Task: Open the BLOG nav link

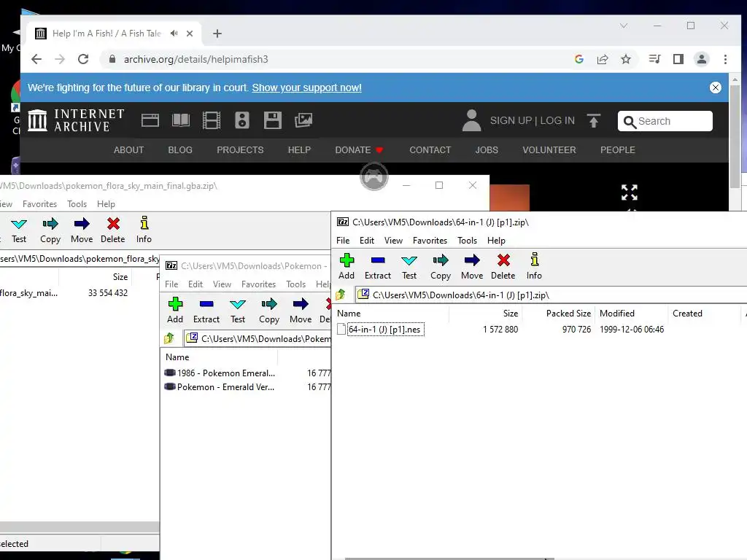Action: (x=180, y=150)
